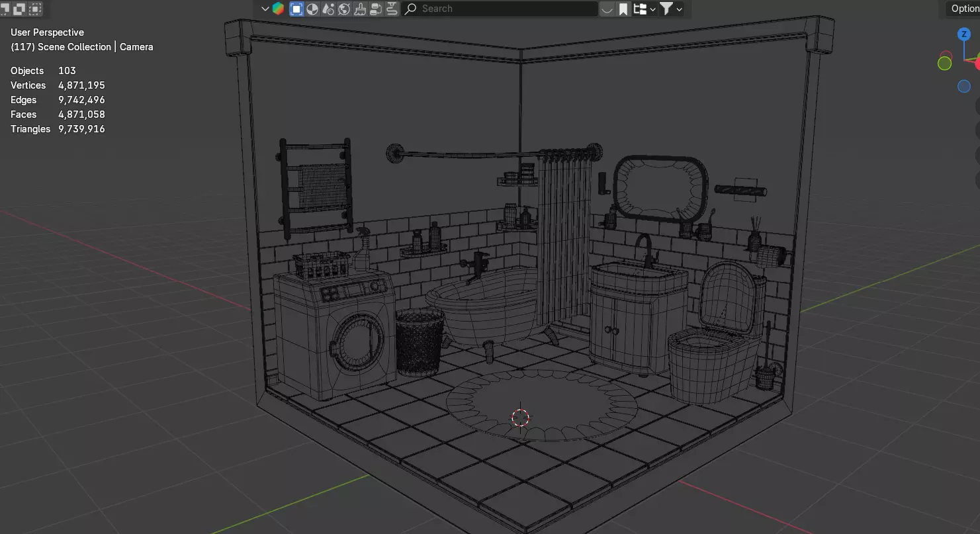Click into the Search field
Image resolution: width=980 pixels, height=534 pixels.
point(500,9)
